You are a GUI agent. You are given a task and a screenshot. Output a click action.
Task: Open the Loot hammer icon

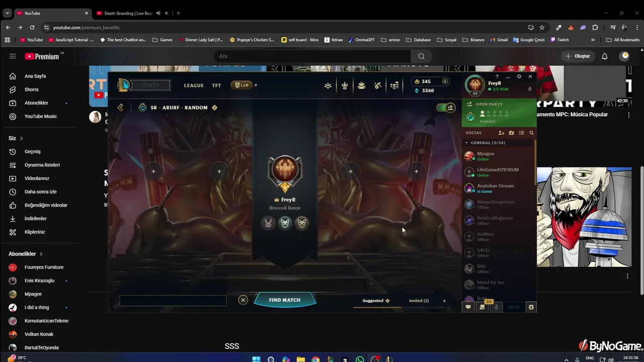coord(378,85)
